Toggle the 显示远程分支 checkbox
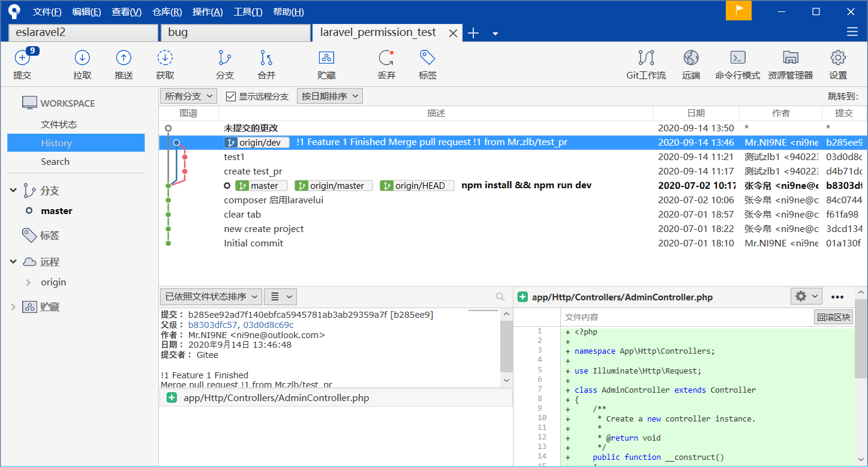 pyautogui.click(x=231, y=97)
